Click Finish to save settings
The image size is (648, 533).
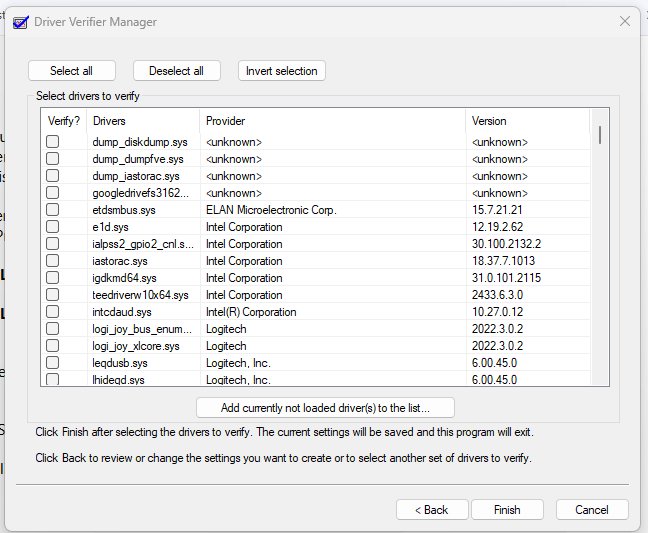(507, 509)
